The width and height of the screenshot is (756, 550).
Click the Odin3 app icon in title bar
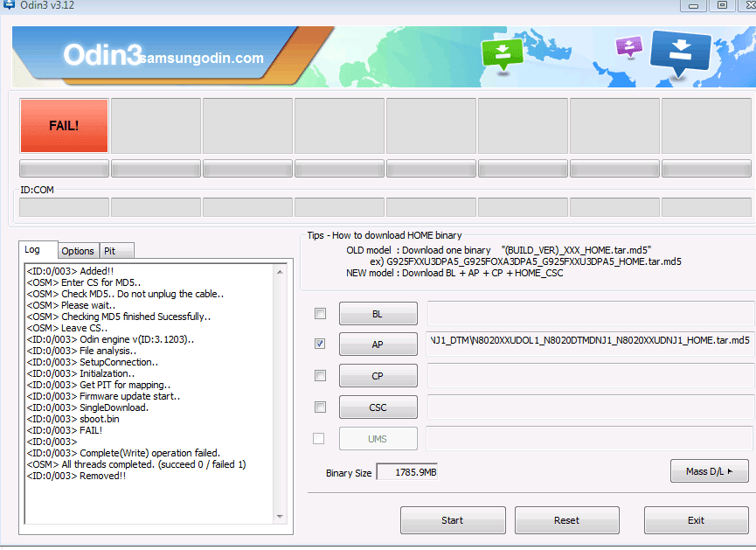[x=9, y=5]
